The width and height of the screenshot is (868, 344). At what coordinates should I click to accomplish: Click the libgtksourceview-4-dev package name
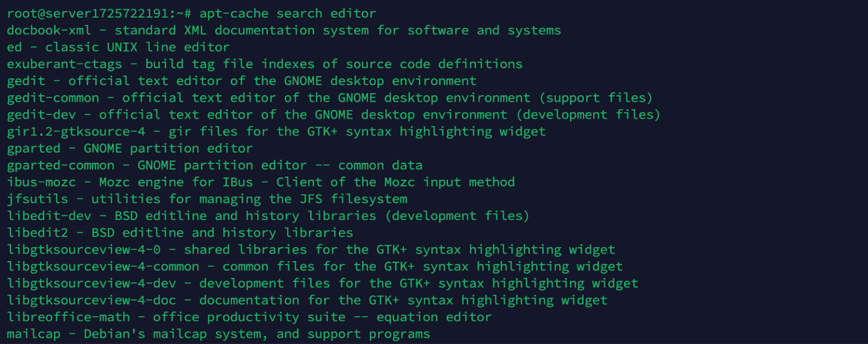[92, 284]
